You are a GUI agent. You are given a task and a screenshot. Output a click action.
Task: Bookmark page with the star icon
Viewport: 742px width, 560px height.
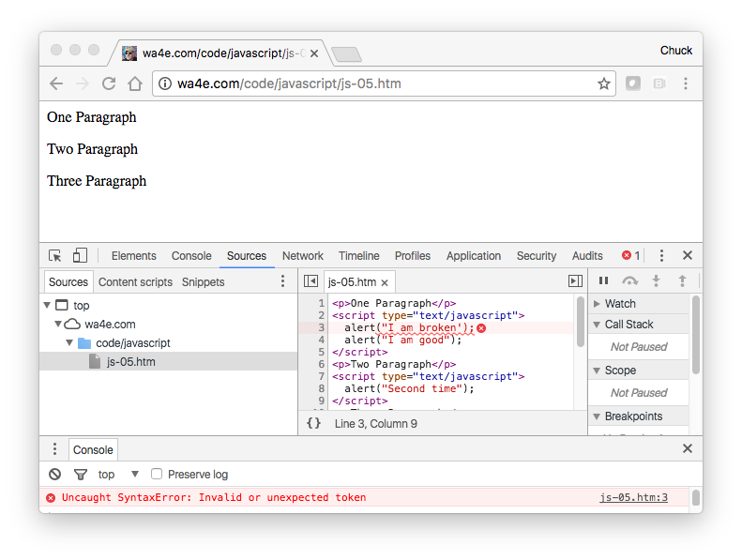(x=603, y=84)
